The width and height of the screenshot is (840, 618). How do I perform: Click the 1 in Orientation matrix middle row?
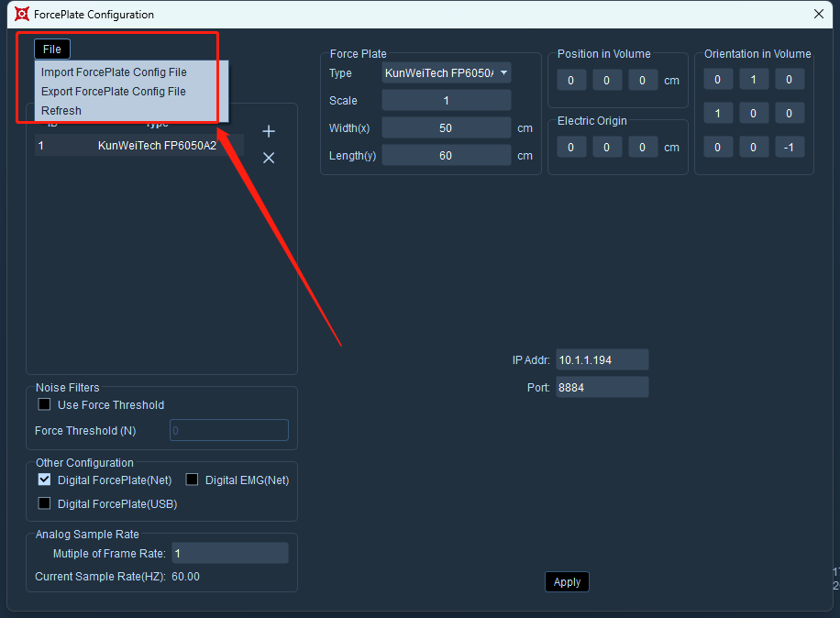(x=718, y=113)
